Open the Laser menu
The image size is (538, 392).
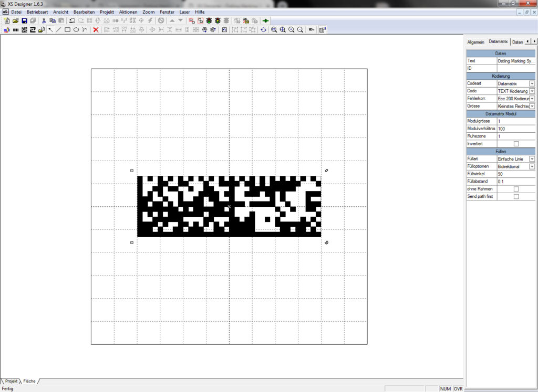pos(184,12)
